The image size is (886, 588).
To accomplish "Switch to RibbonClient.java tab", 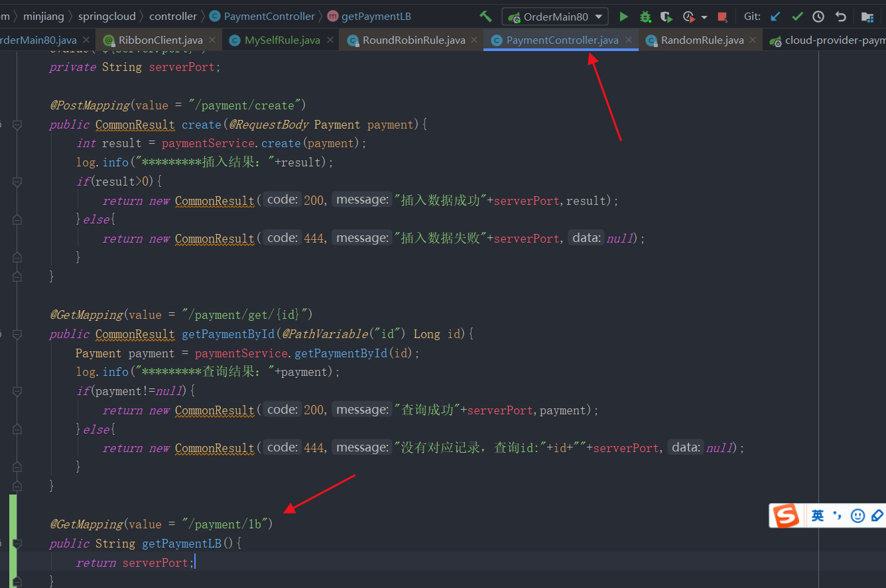I will tap(160, 40).
